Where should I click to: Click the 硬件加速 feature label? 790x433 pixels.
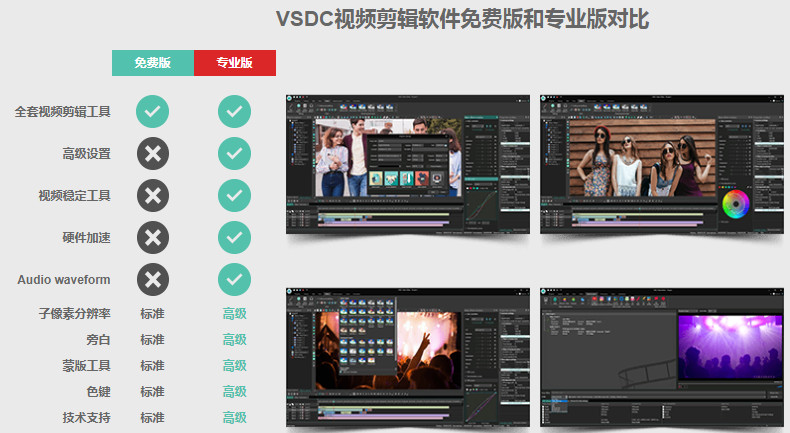tap(86, 237)
